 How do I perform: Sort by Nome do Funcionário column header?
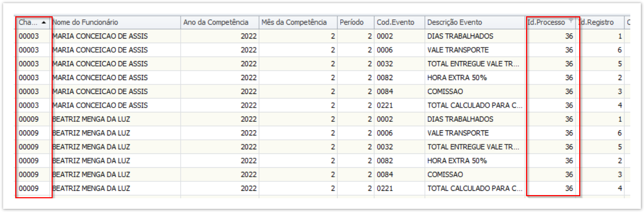point(85,23)
